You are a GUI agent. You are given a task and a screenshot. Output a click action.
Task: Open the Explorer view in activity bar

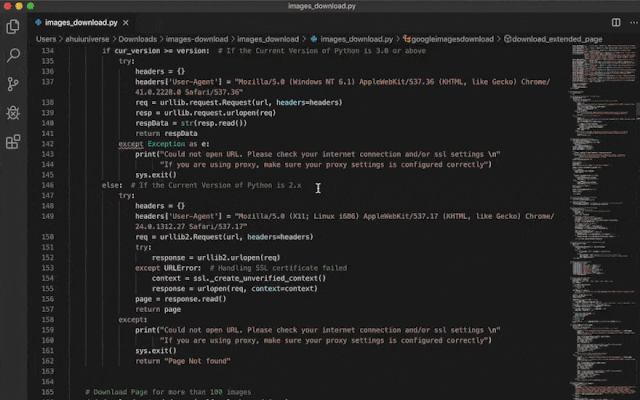click(13, 27)
